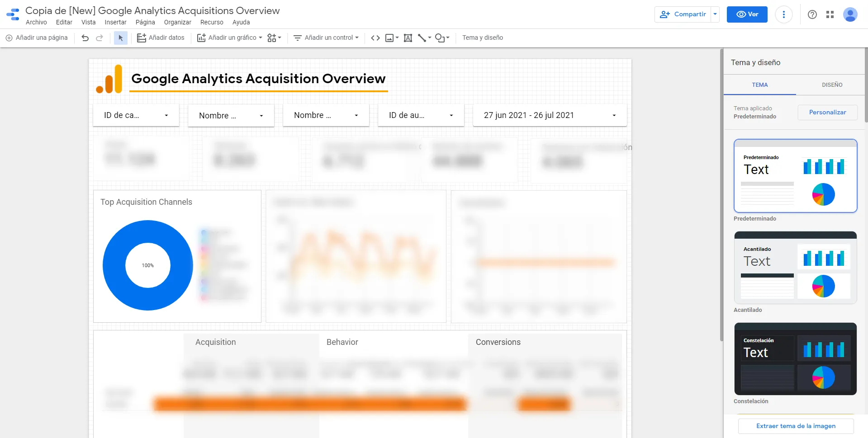Redo the last action
The width and height of the screenshot is (868, 438).
pos(100,38)
